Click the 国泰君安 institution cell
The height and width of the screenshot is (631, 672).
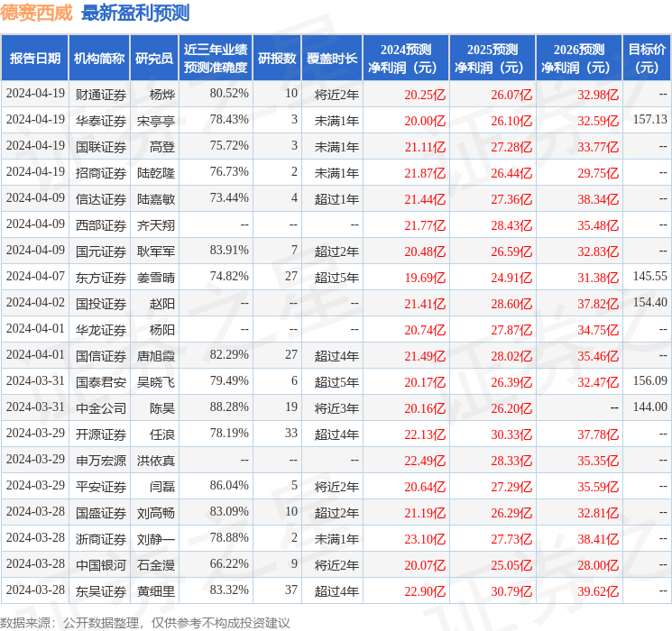click(101, 382)
